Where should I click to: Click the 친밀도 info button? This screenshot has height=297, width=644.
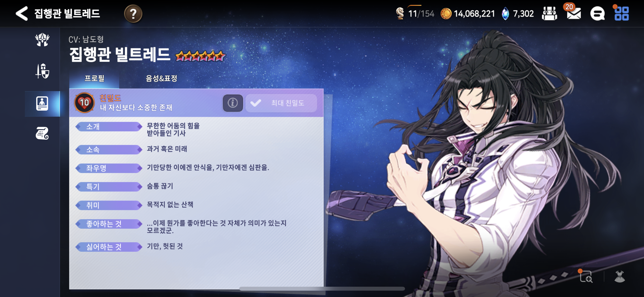pyautogui.click(x=233, y=103)
